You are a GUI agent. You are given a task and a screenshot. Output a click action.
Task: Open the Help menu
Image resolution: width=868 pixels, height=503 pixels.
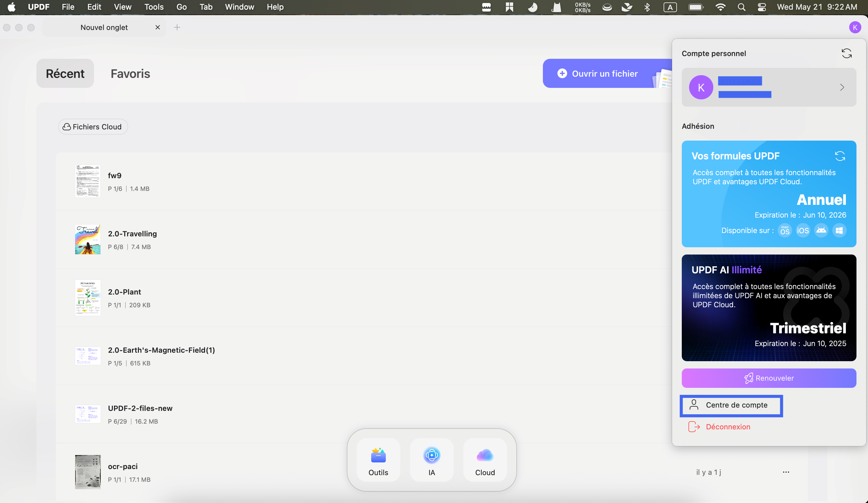pyautogui.click(x=275, y=7)
